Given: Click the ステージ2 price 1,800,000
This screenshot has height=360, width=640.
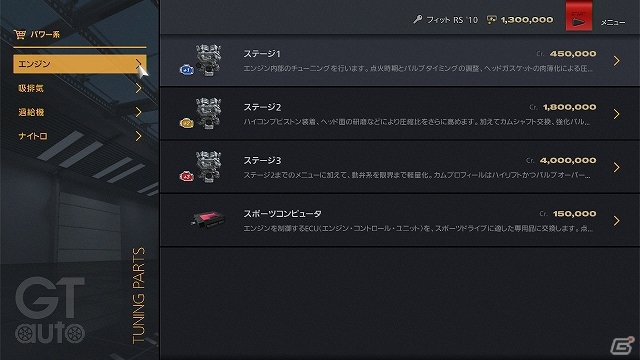Looking at the screenshot, I should coord(569,107).
